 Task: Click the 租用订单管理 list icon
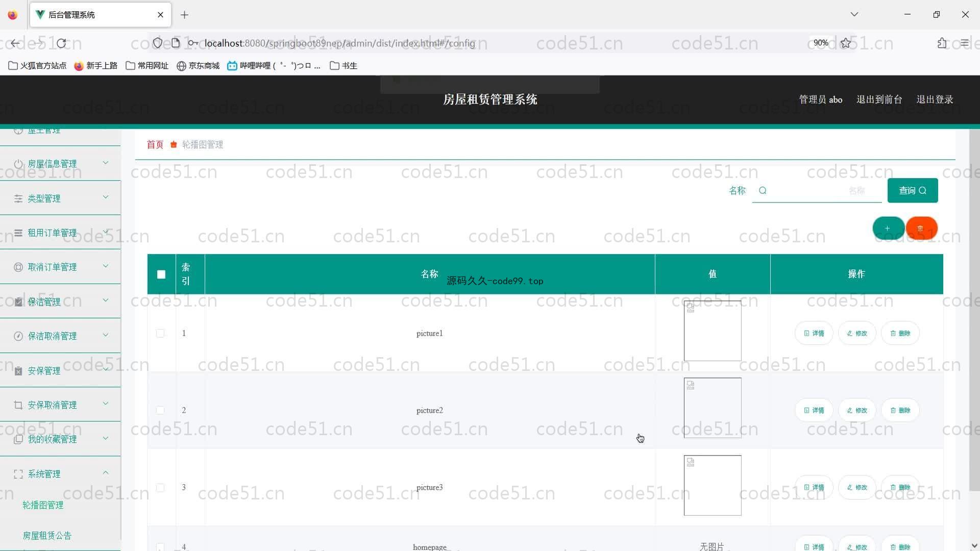tap(18, 233)
